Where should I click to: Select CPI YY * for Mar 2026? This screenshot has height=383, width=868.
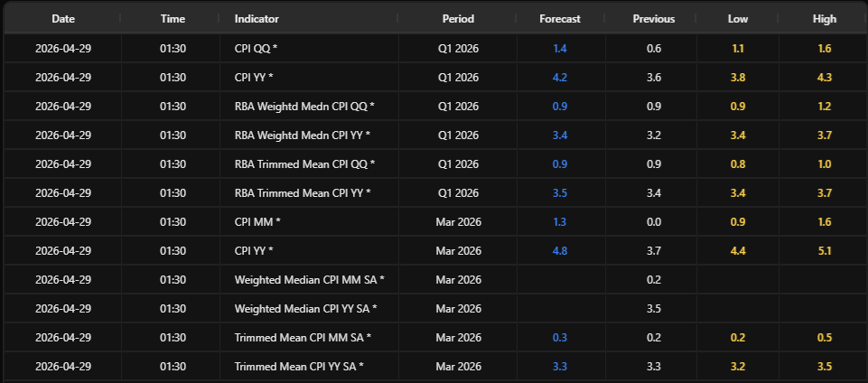point(254,251)
